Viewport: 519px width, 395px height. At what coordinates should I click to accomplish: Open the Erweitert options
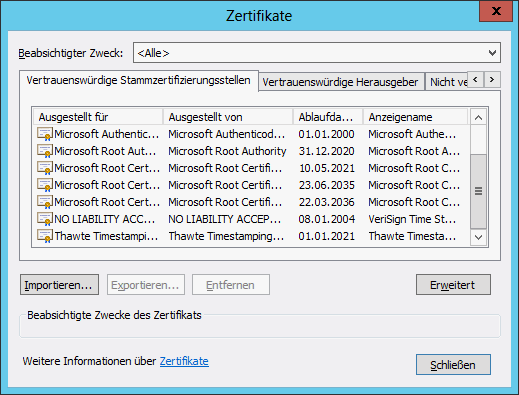[453, 285]
